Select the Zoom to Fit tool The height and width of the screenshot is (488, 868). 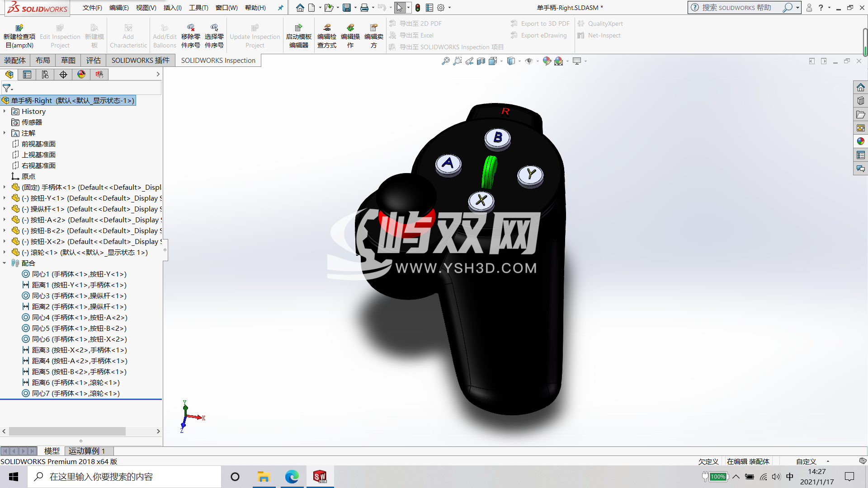[x=445, y=61]
